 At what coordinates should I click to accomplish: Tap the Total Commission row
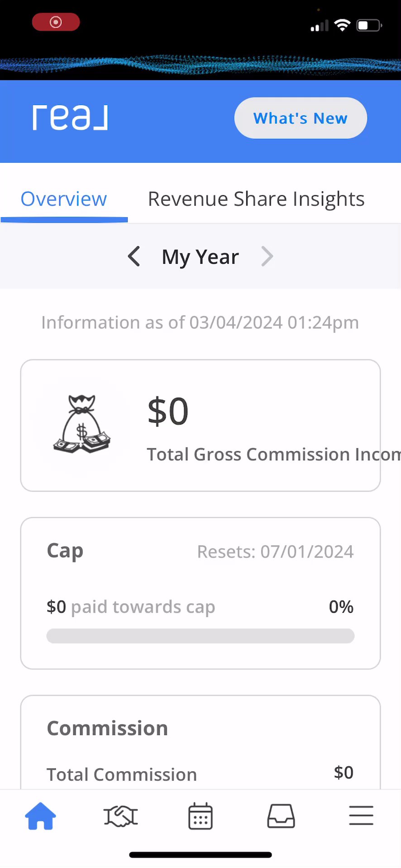[200, 774]
